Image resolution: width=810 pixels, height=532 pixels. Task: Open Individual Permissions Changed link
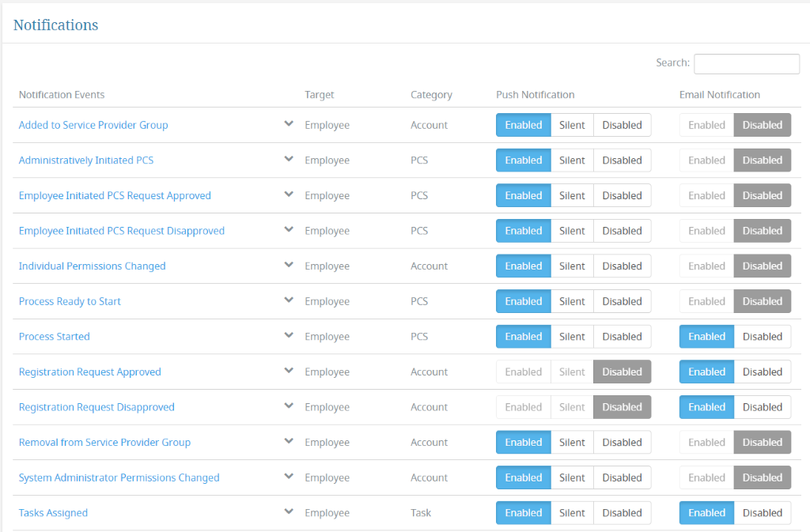tap(92, 266)
